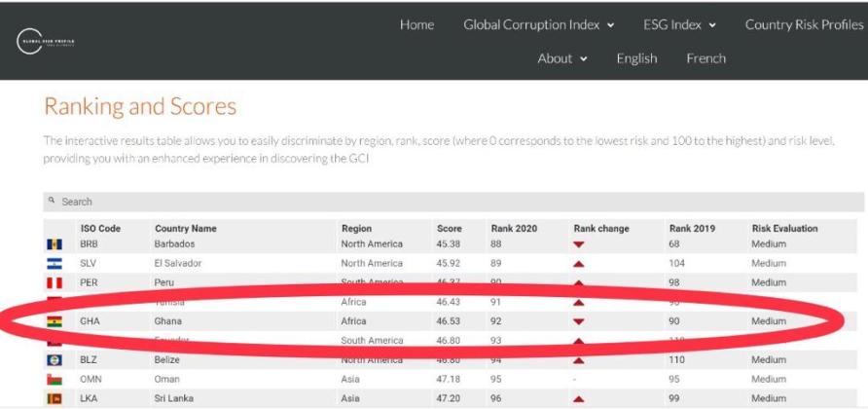The image size is (868, 409).
Task: Click Sri Lanka Rank 2019 value 99
Action: [674, 398]
